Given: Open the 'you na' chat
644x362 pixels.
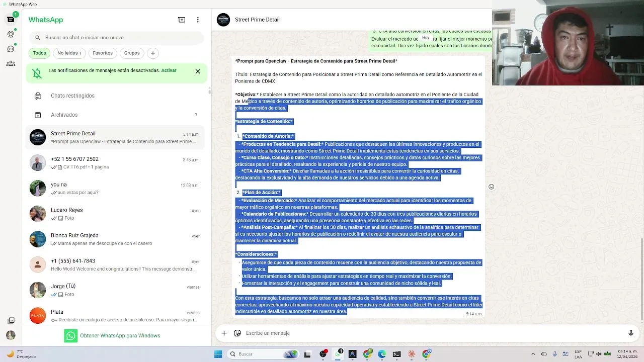Looking at the screenshot, I should click(x=116, y=189).
